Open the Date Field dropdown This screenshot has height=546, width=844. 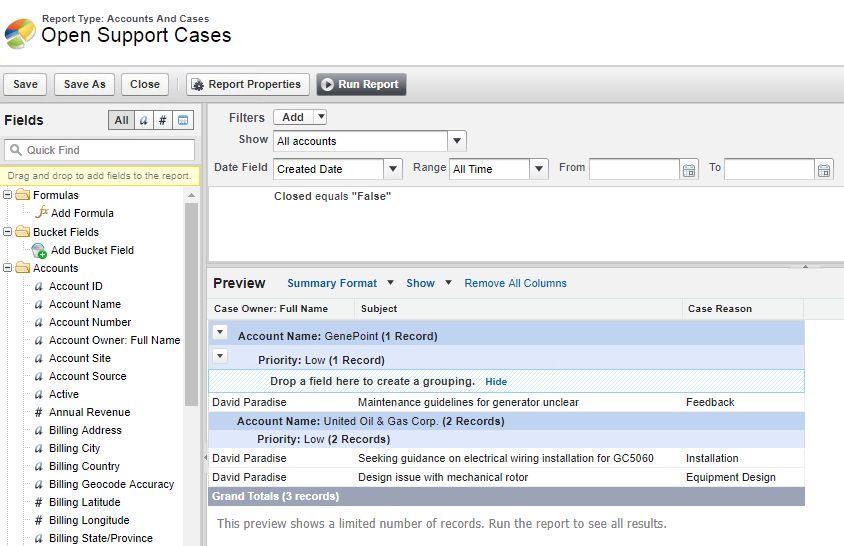coord(392,169)
